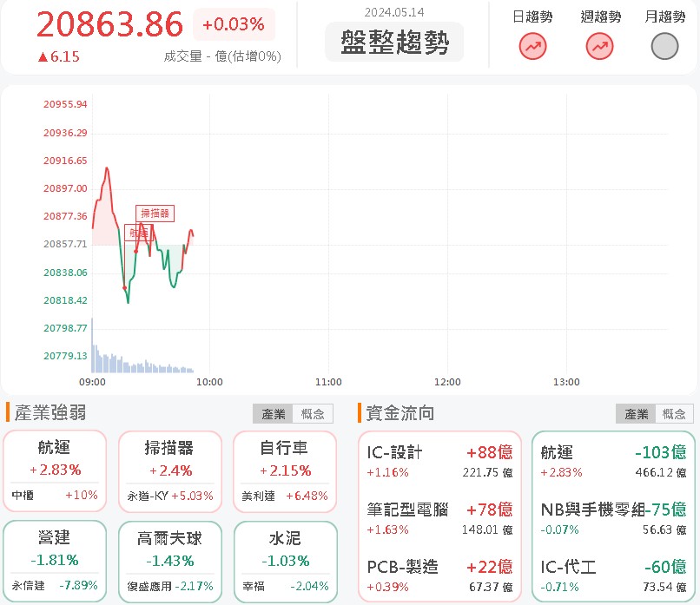Click the weekly trend (週趨勢) up-arrow icon

click(599, 46)
